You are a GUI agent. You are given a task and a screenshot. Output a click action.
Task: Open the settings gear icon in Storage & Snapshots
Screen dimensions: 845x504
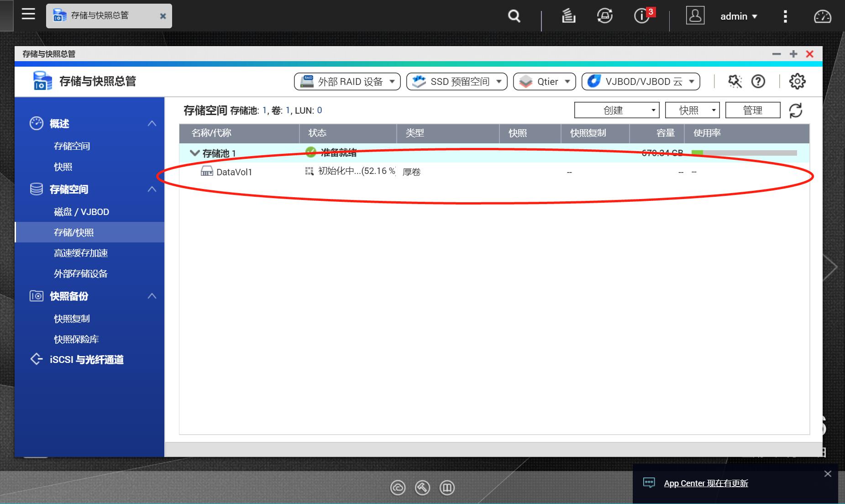click(x=797, y=81)
